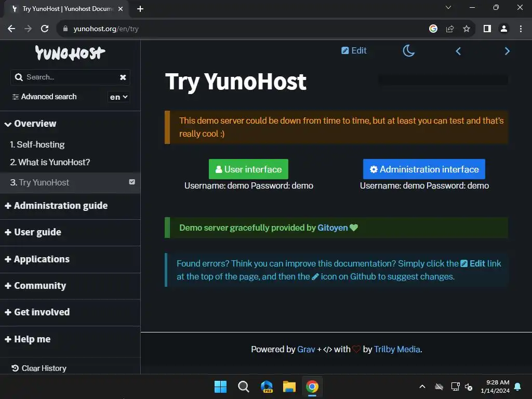Viewport: 532px width, 399px height.
Task: Open the notifications bell icon
Action: (518, 387)
